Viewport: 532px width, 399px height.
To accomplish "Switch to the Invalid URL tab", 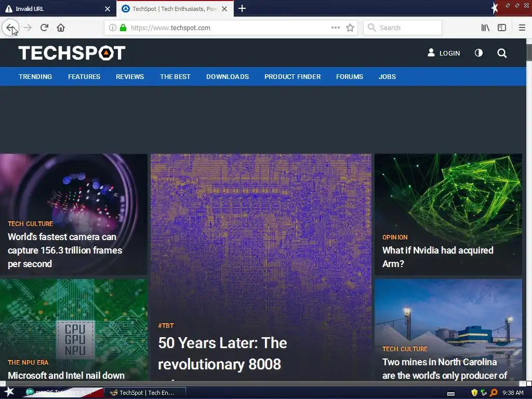I will pos(58,9).
